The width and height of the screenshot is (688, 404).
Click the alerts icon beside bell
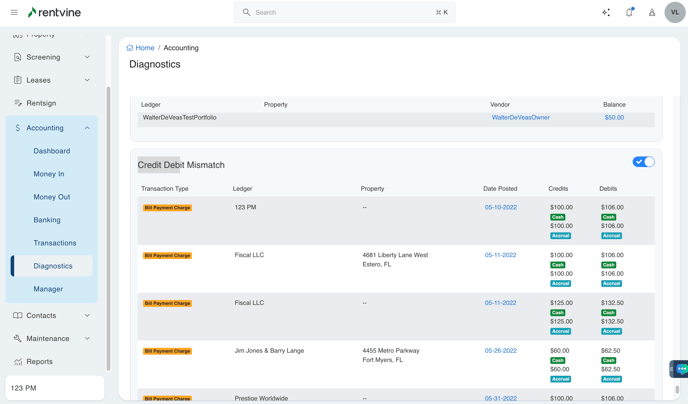pos(652,13)
